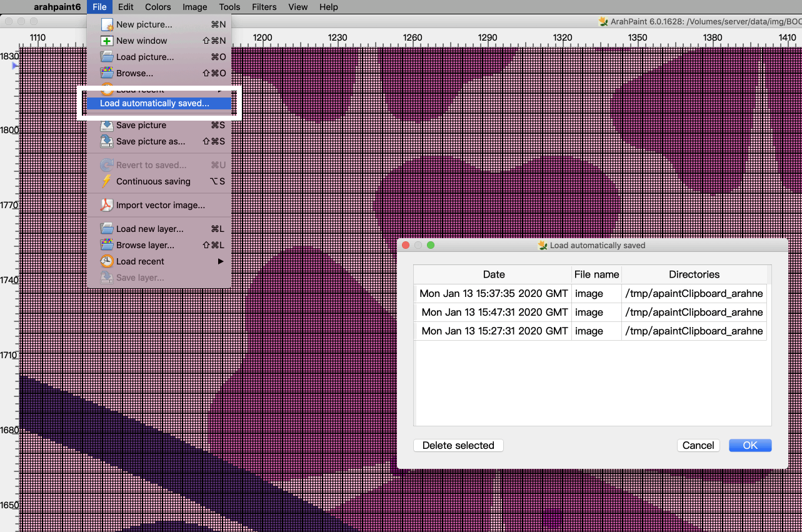Expand Load recent submenu arrow near Save layer
802x532 pixels.
(x=221, y=261)
